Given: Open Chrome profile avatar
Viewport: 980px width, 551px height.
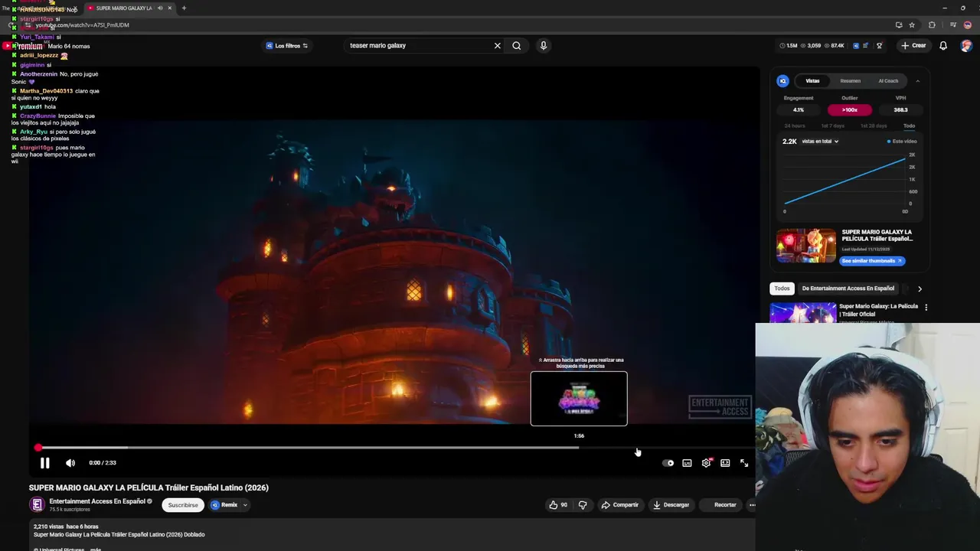Looking at the screenshot, I should click(x=968, y=25).
